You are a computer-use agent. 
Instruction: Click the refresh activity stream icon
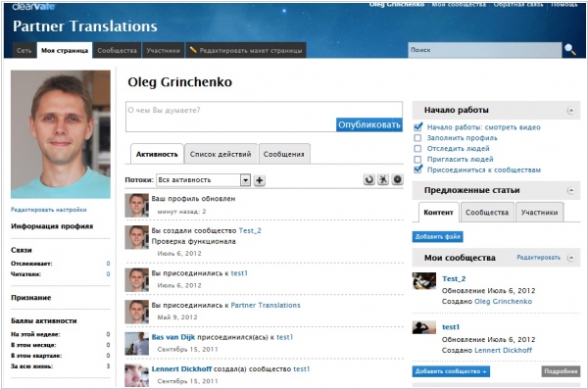point(369,179)
